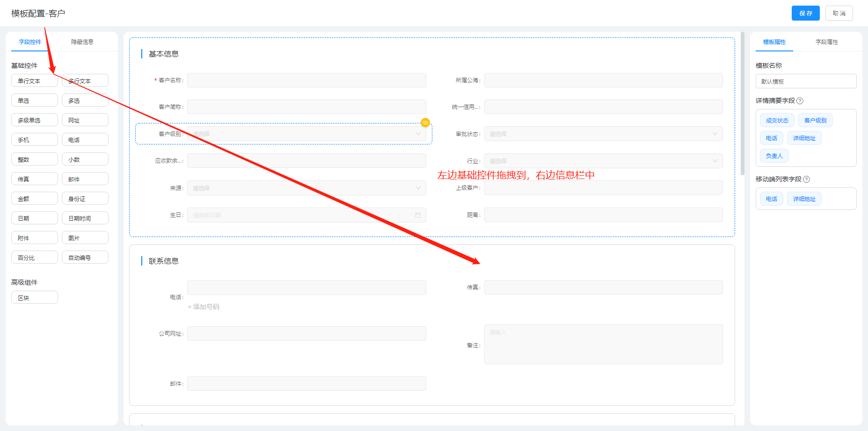868x431 pixels.
Task: Click the 负责人 summary tag
Action: pos(774,156)
